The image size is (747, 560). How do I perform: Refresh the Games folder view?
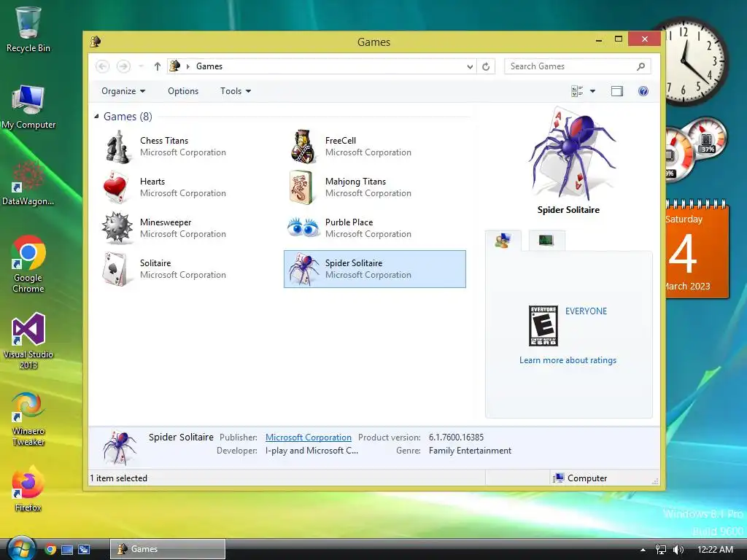(485, 66)
